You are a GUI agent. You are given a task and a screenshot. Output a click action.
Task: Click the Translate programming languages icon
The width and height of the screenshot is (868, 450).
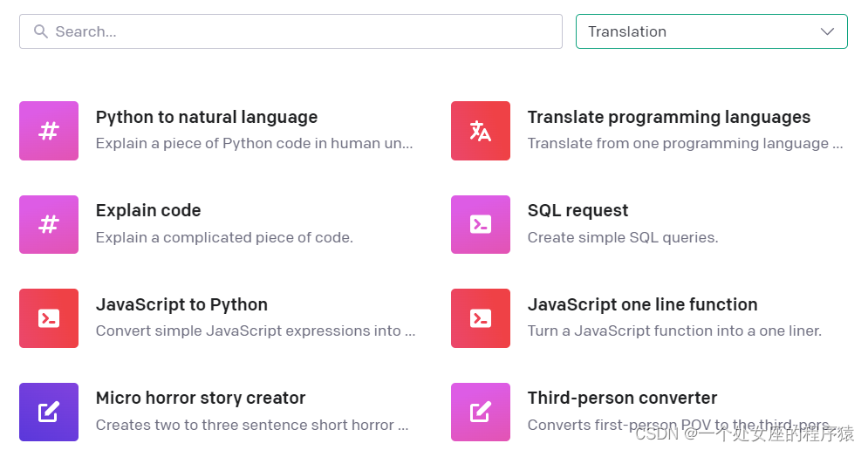point(481,131)
